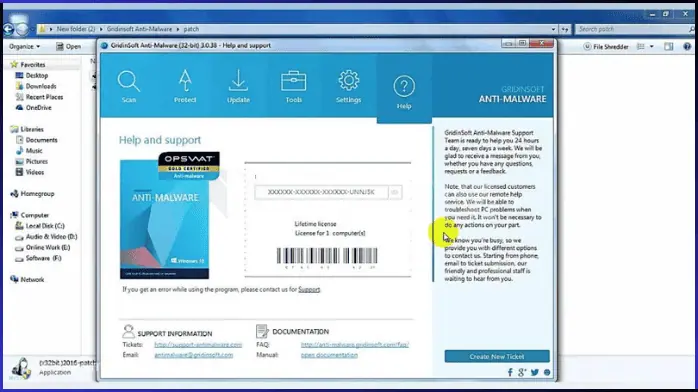
Task: Select Favorites in navigation pane
Action: [32, 65]
